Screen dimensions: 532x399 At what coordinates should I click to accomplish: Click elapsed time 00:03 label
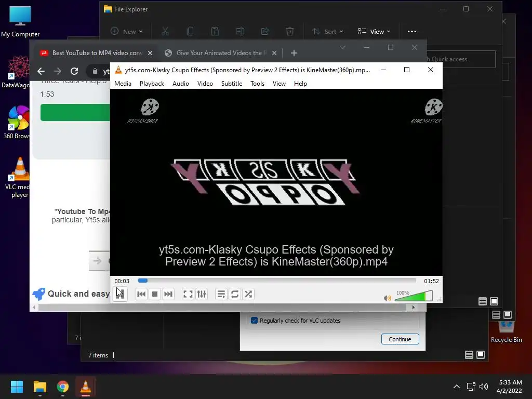point(122,281)
